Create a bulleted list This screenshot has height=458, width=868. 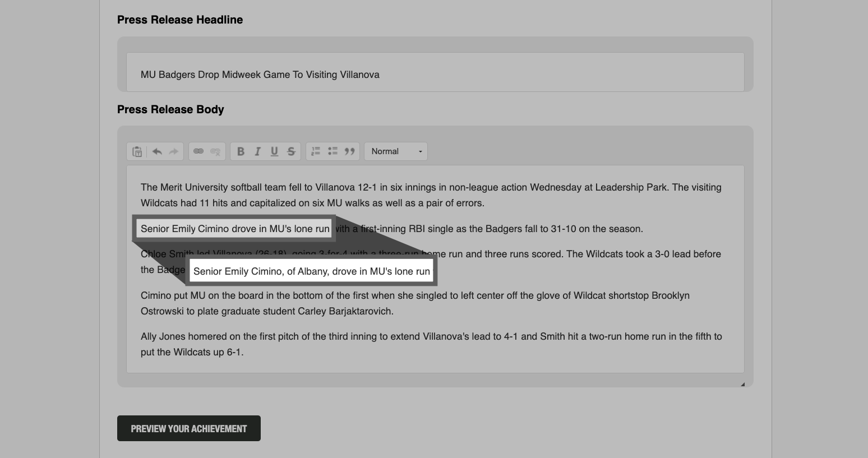[x=333, y=151]
